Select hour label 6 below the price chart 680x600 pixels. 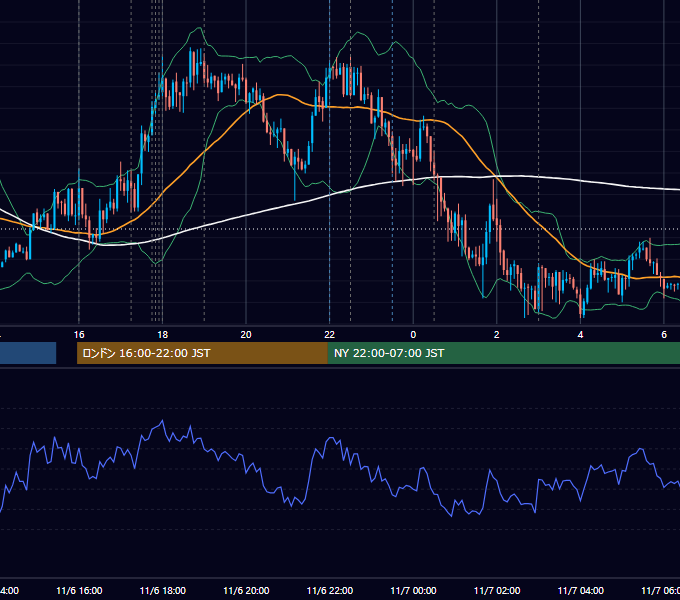pyautogui.click(x=664, y=335)
